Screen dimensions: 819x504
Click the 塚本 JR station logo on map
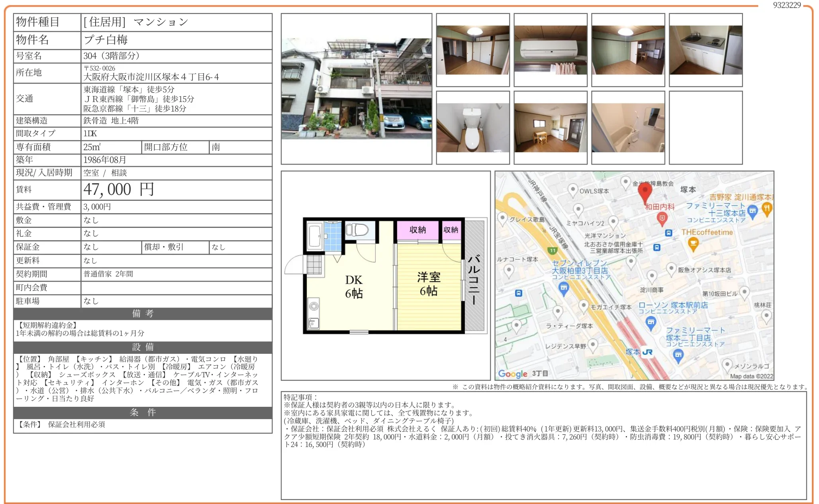coord(648,352)
